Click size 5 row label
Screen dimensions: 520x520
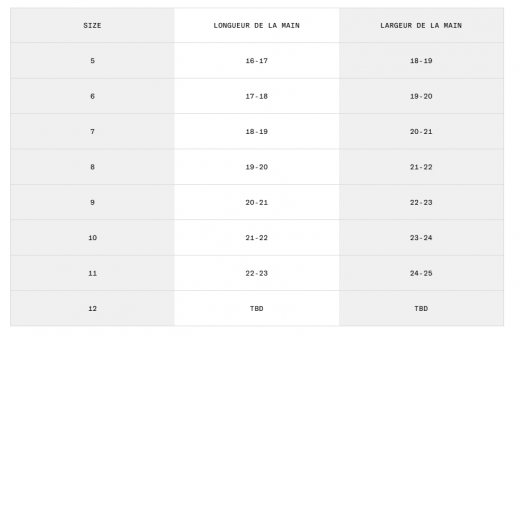[92, 61]
